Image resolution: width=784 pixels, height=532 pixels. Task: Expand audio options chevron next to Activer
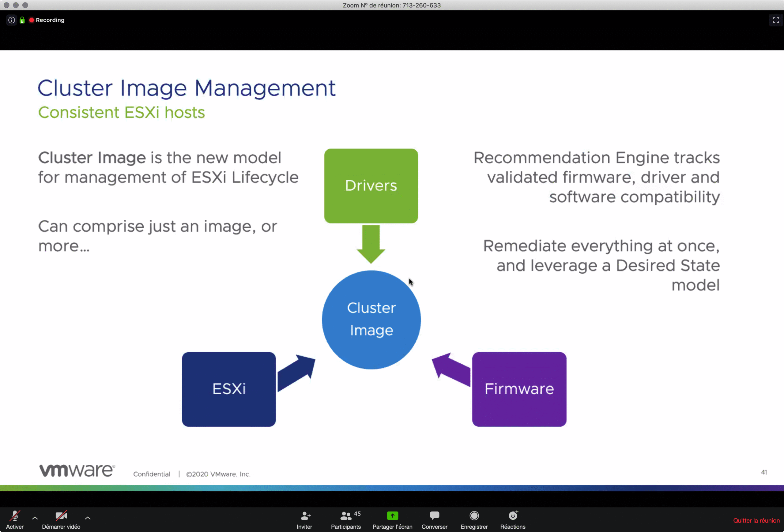35,518
